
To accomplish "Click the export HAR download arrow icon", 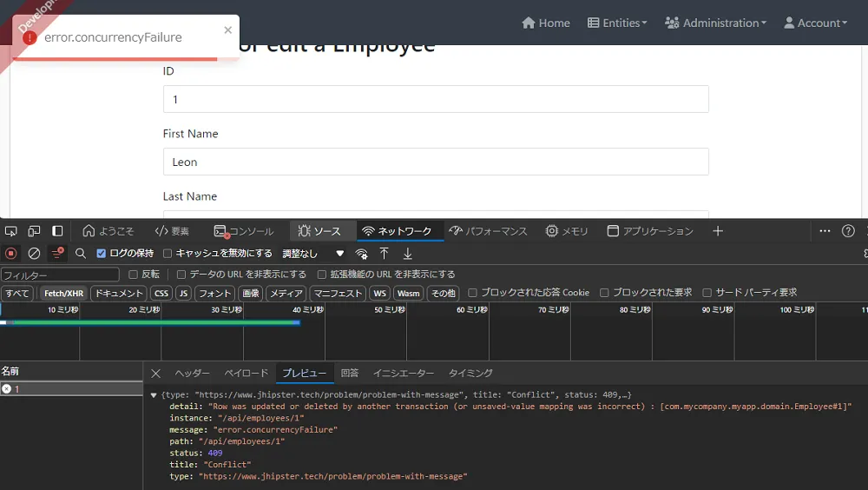I will pyautogui.click(x=407, y=254).
